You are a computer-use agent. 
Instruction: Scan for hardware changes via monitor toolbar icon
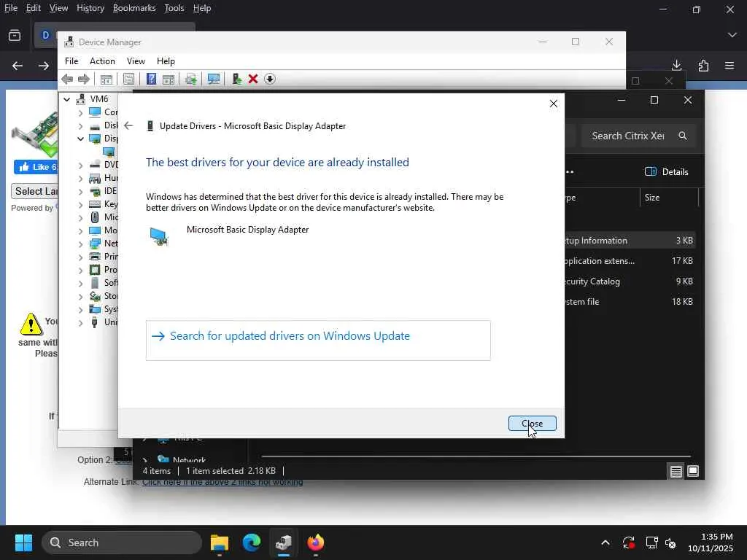(x=214, y=79)
